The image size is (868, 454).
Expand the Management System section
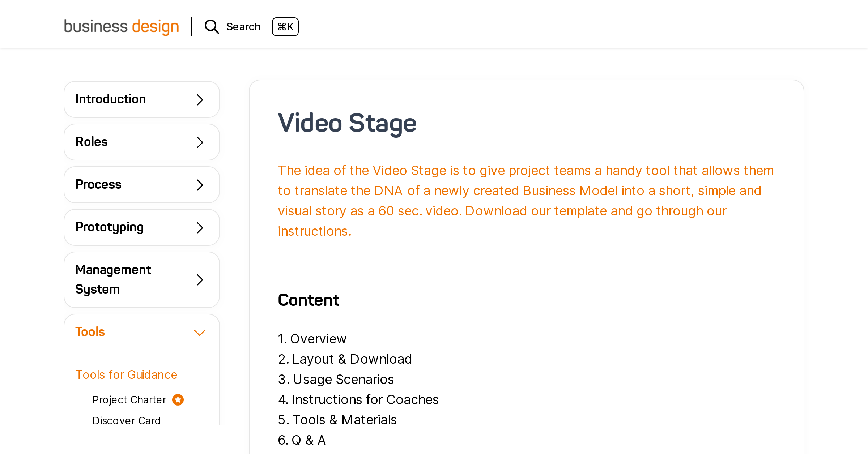click(x=141, y=279)
